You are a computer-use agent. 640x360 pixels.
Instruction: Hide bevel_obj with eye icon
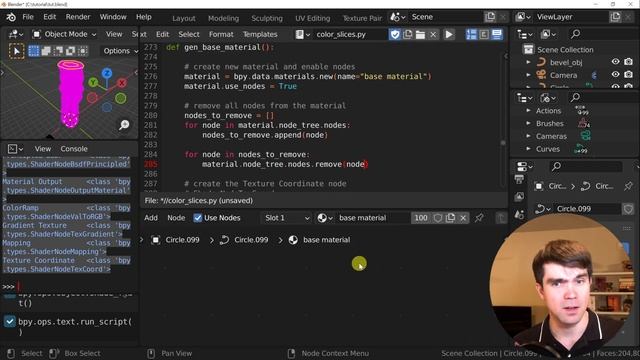pyautogui.click(x=615, y=62)
